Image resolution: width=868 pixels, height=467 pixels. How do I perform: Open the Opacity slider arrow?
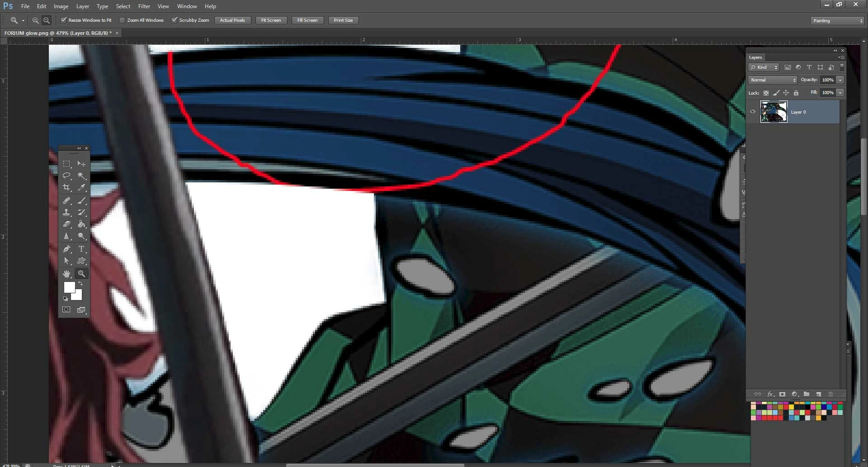(x=840, y=80)
